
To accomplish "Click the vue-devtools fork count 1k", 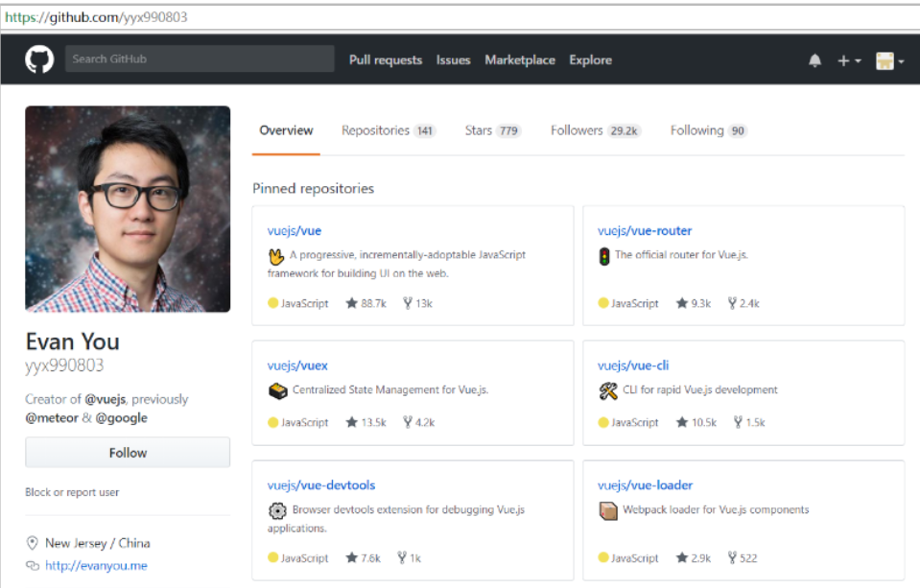I will click(409, 558).
